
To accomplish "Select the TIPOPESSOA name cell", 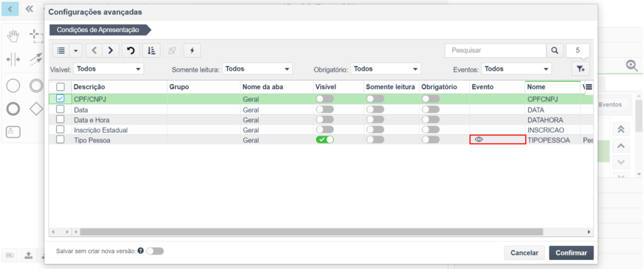I will [x=553, y=140].
